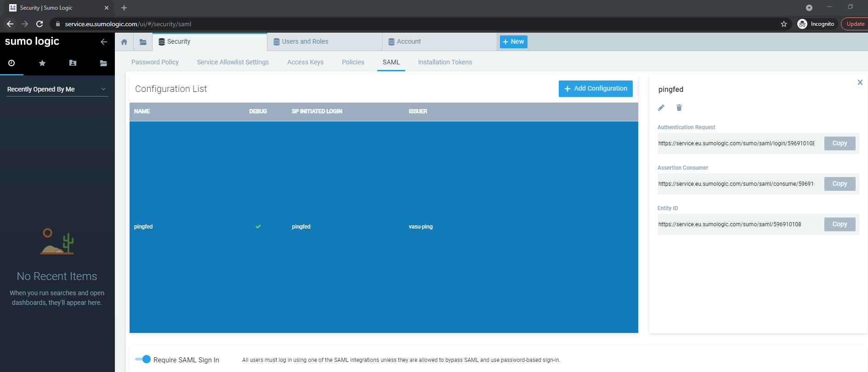
Task: Open Installation Tokens section
Action: tap(445, 62)
